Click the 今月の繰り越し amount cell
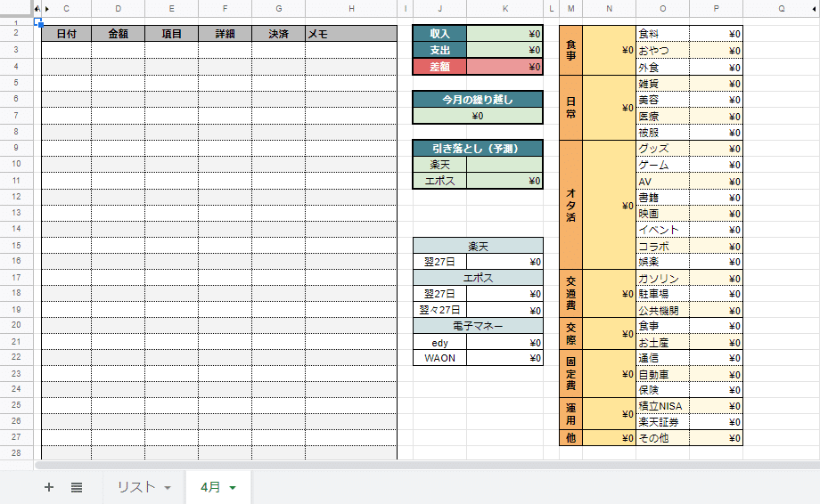The height and width of the screenshot is (504, 820). click(478, 116)
